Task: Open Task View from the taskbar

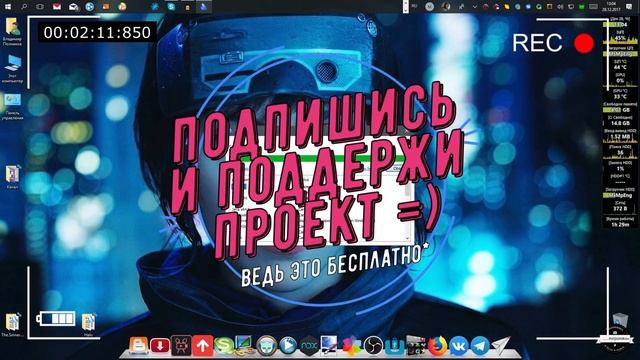Action: tap(40, 7)
